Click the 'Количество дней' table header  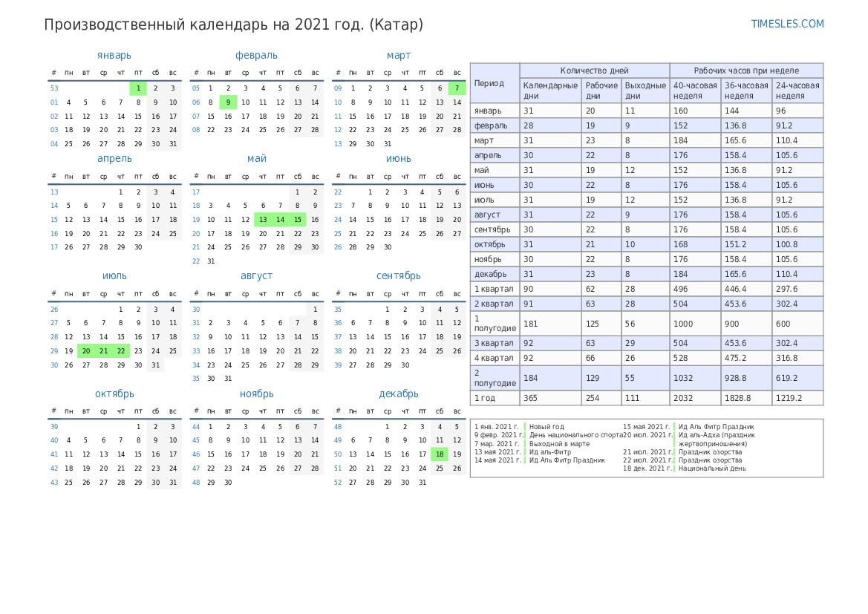tap(595, 71)
